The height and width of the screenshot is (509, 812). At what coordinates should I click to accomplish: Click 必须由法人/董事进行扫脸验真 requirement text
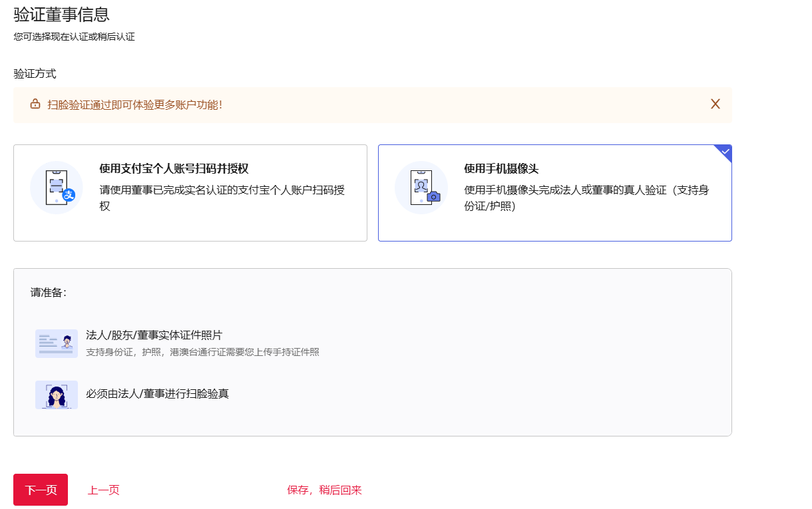[x=157, y=394]
